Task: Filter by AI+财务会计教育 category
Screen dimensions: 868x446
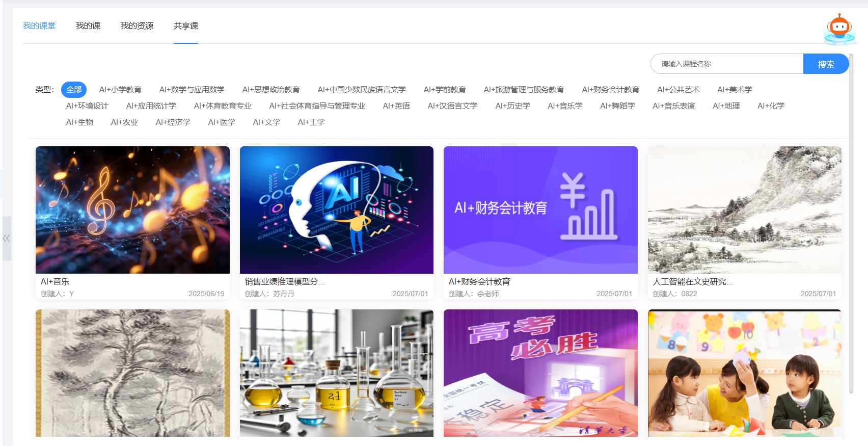Action: (x=610, y=90)
